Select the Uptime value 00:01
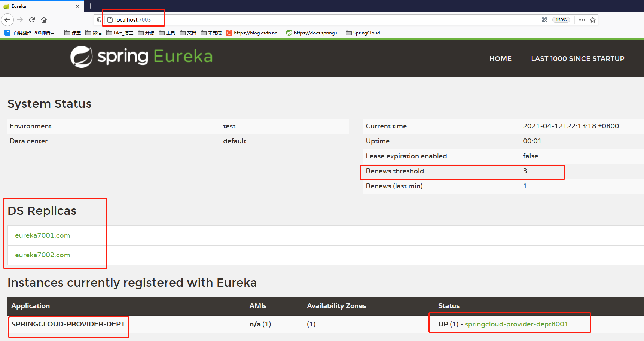This screenshot has height=341, width=644. 532,141
